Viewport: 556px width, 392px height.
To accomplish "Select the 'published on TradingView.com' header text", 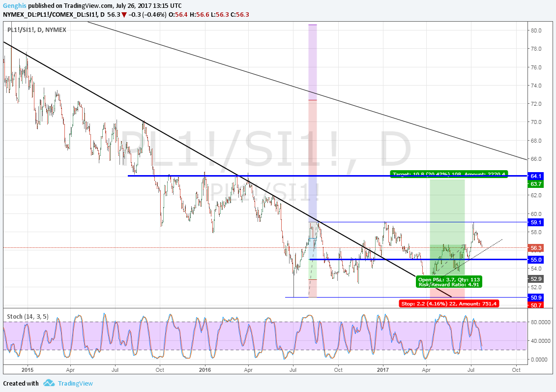I will pos(71,6).
